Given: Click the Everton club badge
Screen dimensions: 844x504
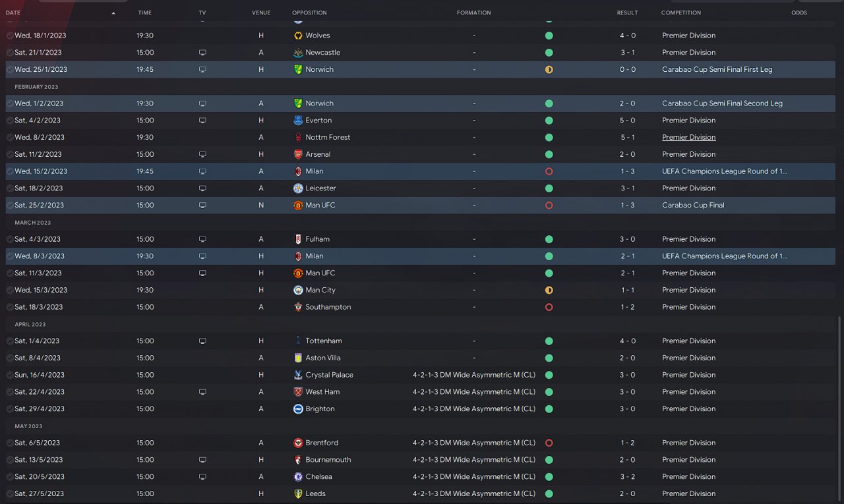Looking at the screenshot, I should [x=298, y=121].
